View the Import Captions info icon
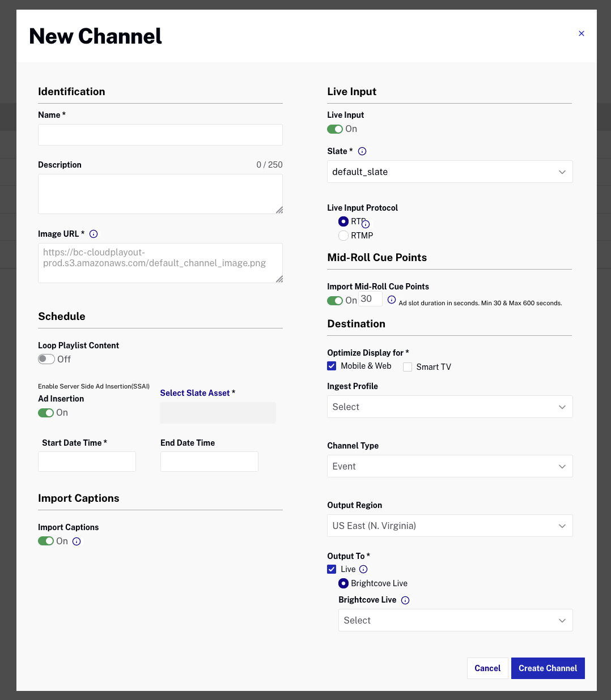Viewport: 611px width, 700px height. click(x=77, y=541)
